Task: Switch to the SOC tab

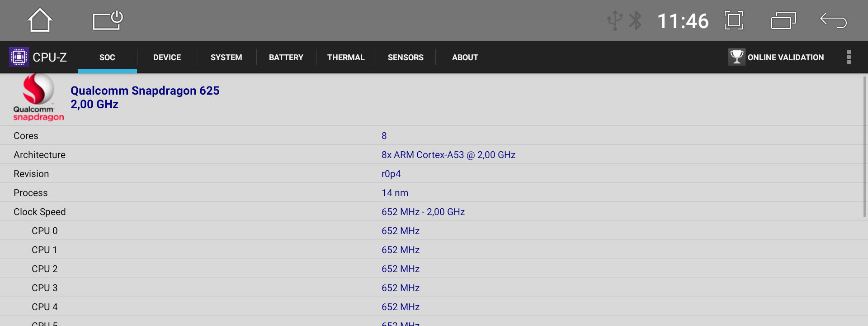Action: tap(107, 58)
